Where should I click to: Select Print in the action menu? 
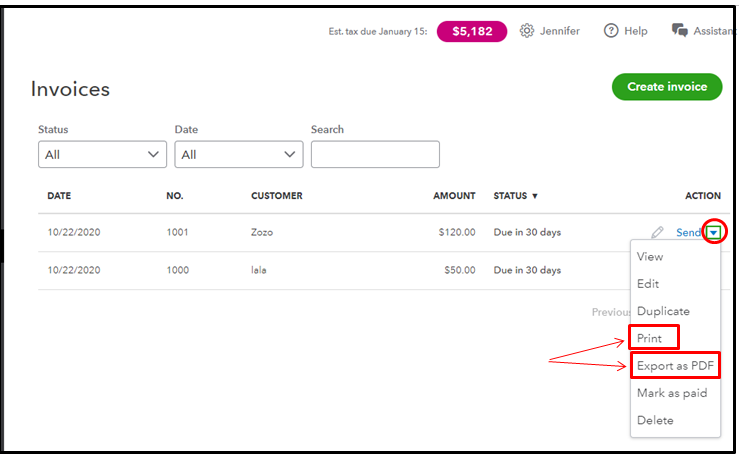click(x=649, y=338)
